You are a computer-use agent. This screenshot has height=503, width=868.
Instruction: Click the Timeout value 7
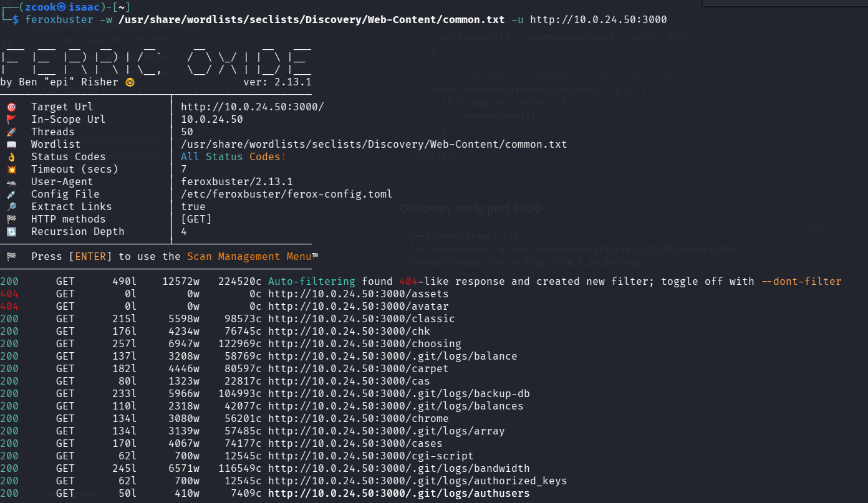coord(184,170)
